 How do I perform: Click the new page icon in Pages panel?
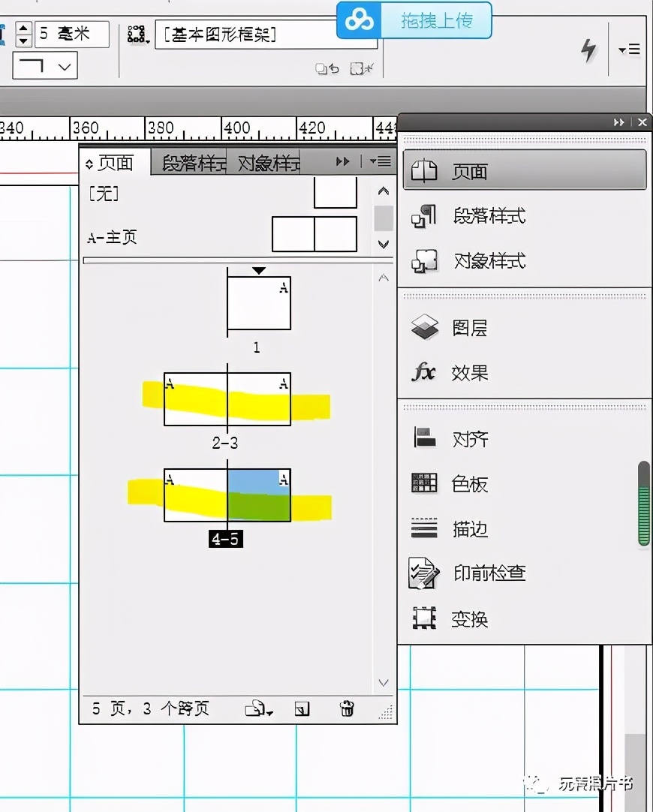(302, 708)
